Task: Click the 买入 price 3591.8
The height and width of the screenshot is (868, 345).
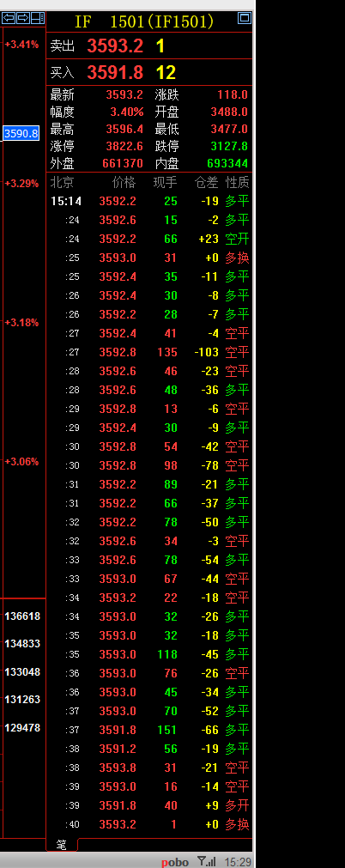Action: [x=115, y=72]
